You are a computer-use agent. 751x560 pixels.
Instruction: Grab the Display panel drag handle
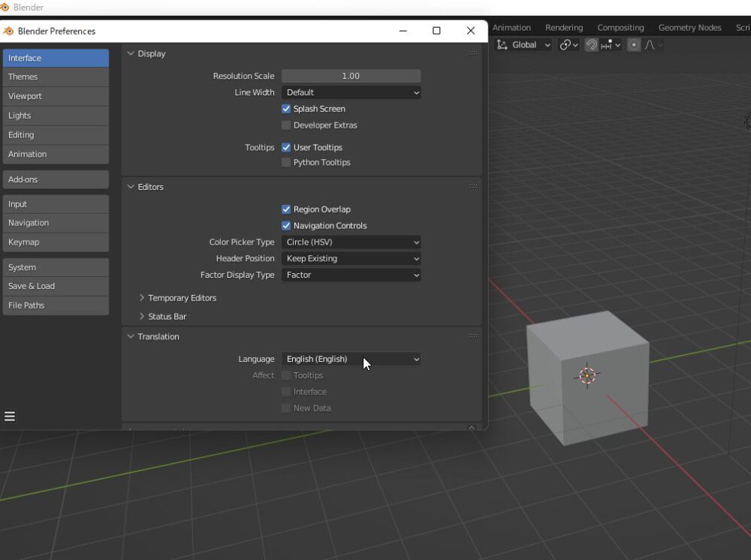pos(472,53)
